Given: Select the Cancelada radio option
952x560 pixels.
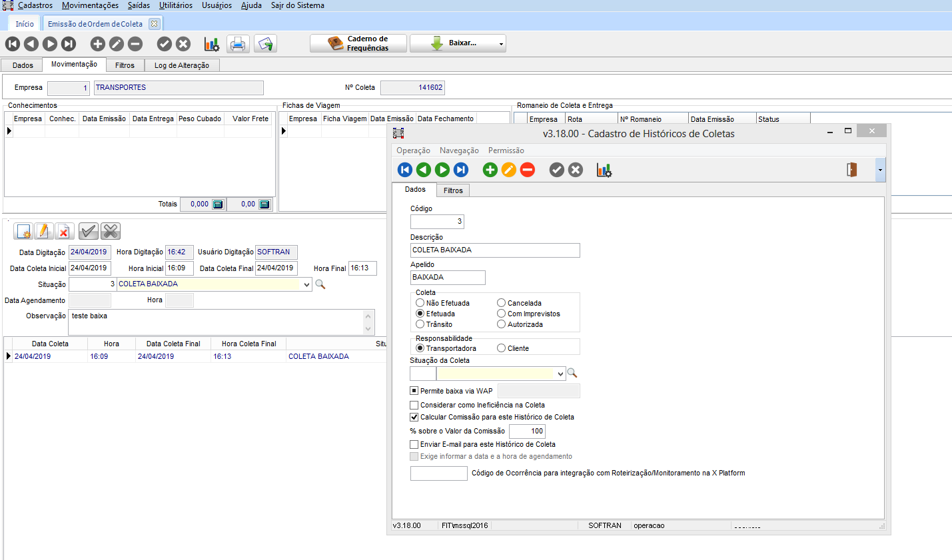Looking at the screenshot, I should [x=501, y=303].
